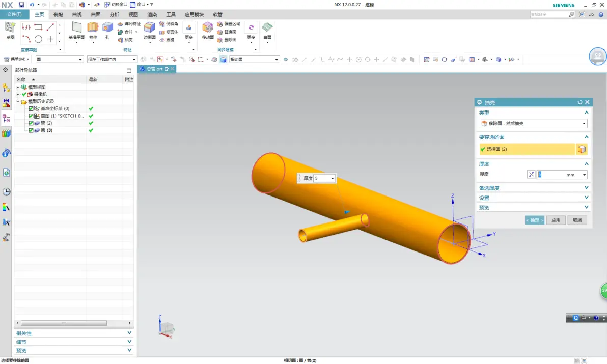Screen dimensions: 607x364
Task: Click the 曲面 surface icon in ribbon
Action: (x=267, y=28)
